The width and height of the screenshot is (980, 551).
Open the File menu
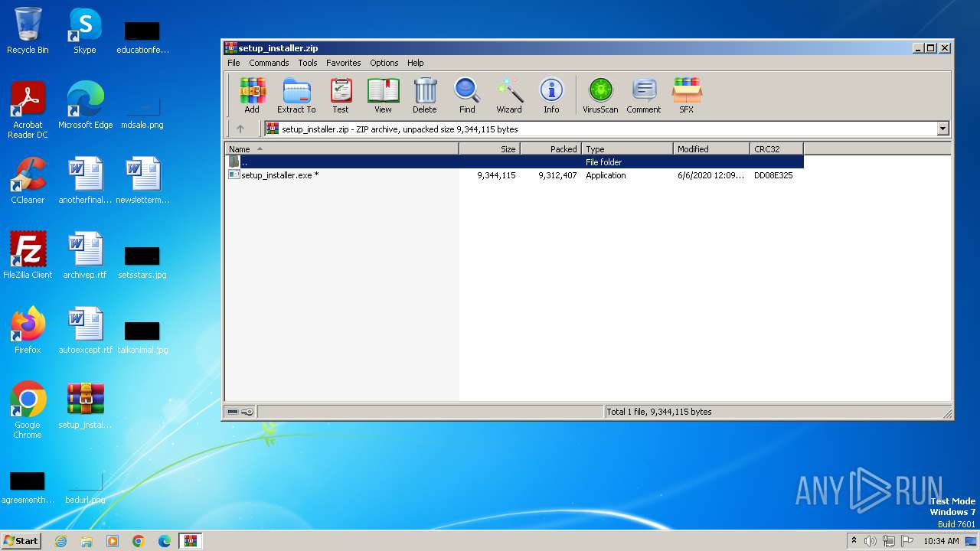coord(234,63)
